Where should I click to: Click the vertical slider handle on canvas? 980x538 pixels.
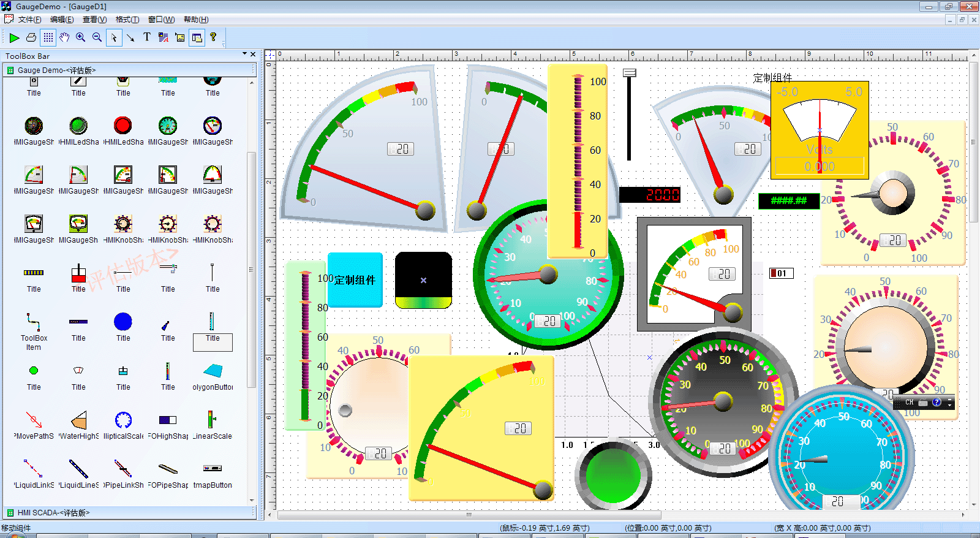coord(629,73)
